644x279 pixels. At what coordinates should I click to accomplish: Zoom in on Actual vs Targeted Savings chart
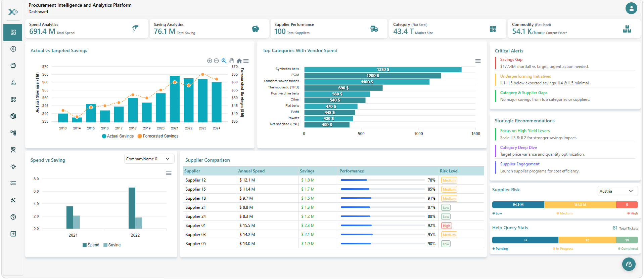[x=210, y=61]
